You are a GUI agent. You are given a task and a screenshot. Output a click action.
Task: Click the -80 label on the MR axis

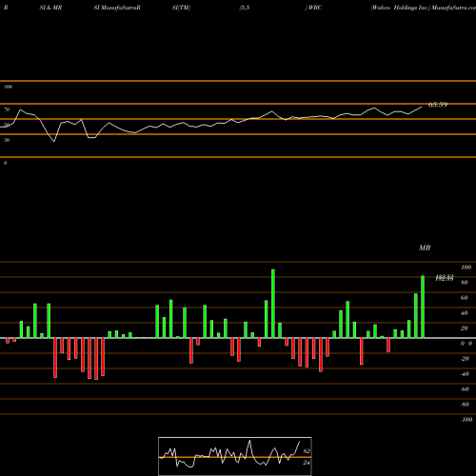[x=465, y=405]
